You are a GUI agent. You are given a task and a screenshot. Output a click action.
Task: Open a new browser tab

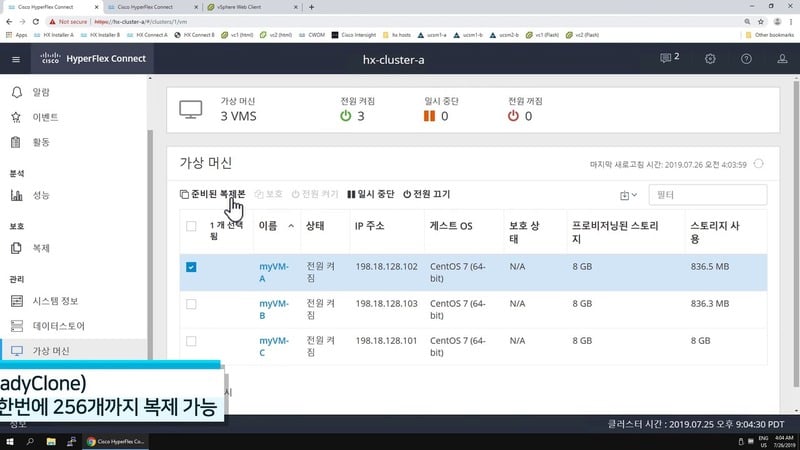tap(311, 7)
